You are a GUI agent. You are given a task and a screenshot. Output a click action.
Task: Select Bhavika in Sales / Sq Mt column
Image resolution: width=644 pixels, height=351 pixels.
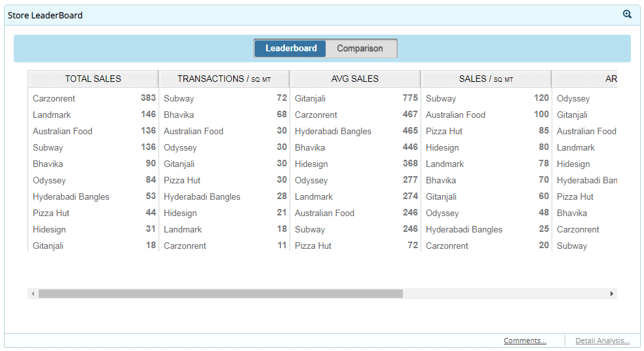441,181
